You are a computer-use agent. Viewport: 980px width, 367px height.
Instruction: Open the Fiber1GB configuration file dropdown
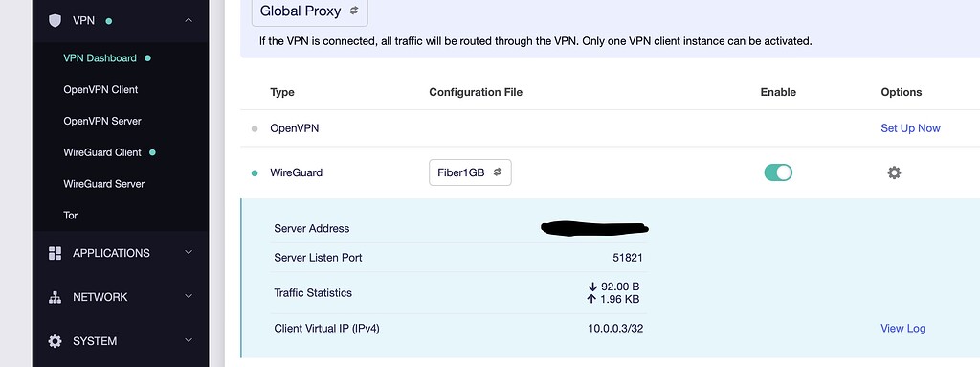[x=470, y=172]
